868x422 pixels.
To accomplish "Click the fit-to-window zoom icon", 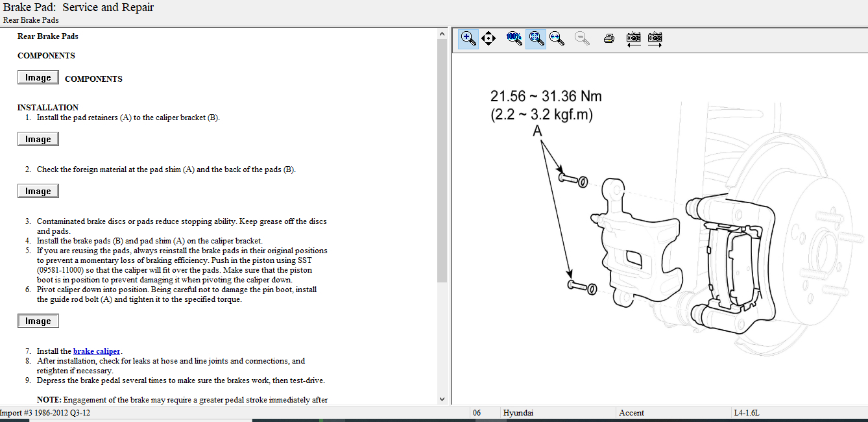I will click(x=535, y=38).
